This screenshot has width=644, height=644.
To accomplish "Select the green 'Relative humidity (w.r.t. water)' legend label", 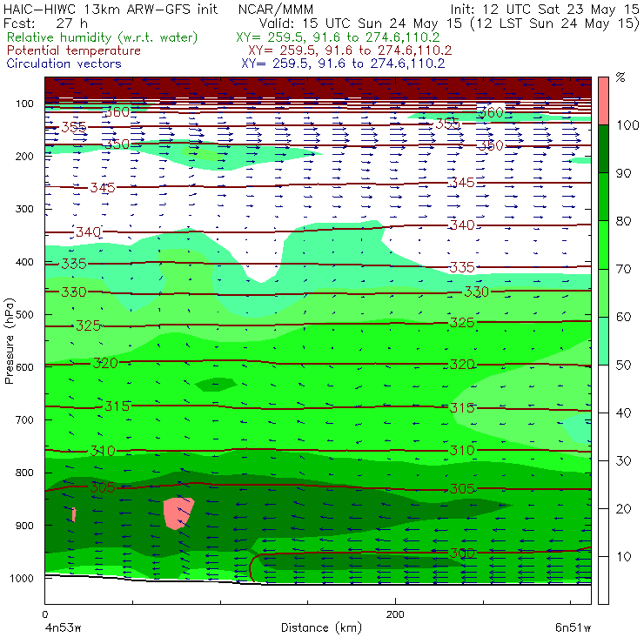I will 103,37.
